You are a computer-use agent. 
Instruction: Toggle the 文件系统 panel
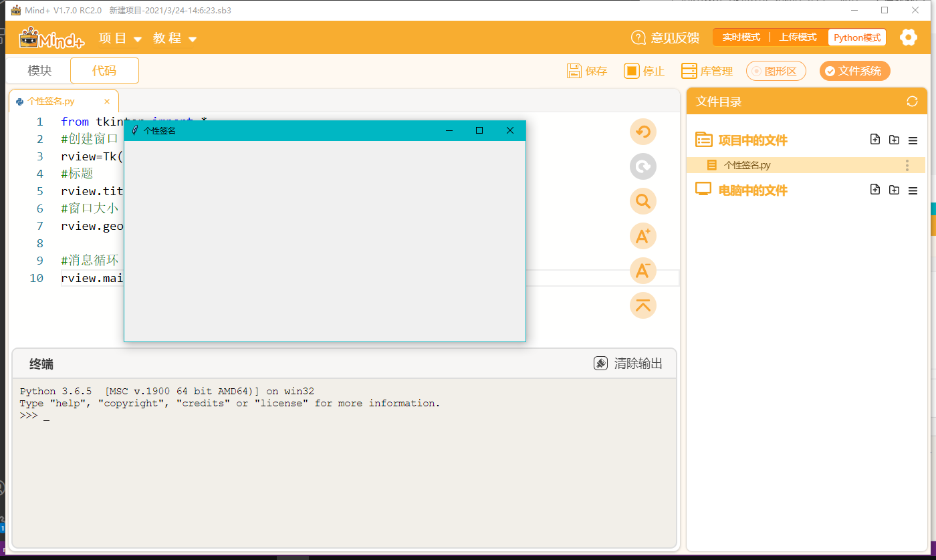coord(855,71)
